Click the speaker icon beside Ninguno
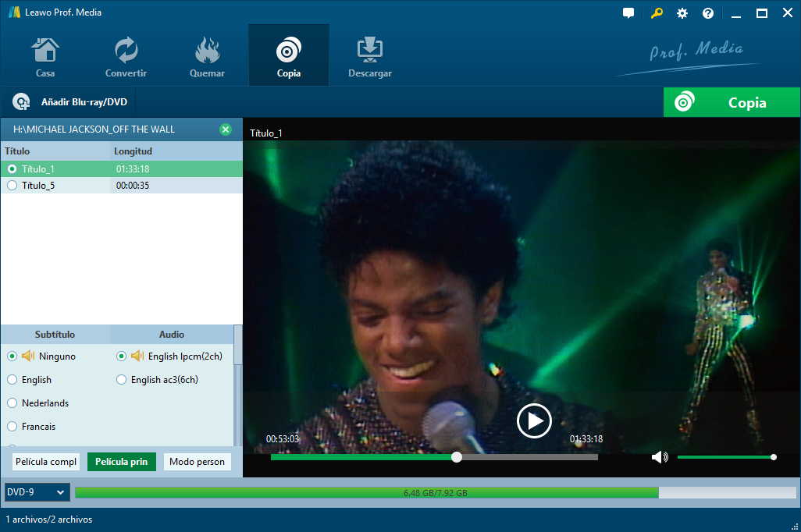Screen dimensions: 801x532 [28, 356]
